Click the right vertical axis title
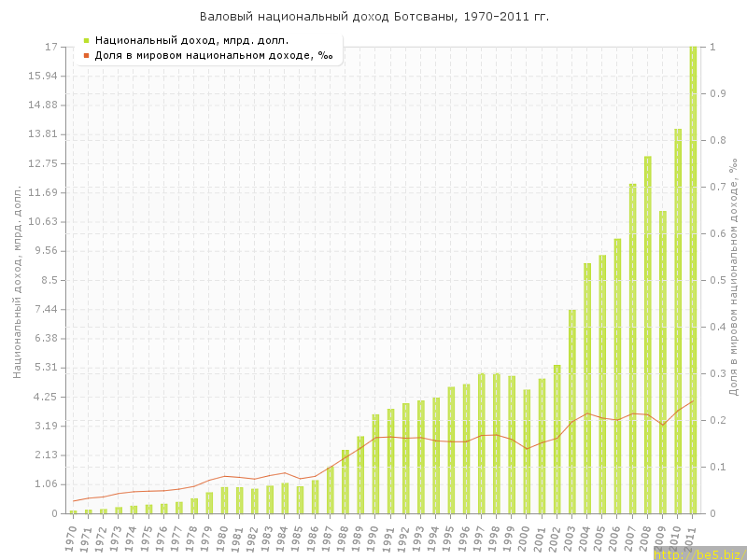 point(734,280)
